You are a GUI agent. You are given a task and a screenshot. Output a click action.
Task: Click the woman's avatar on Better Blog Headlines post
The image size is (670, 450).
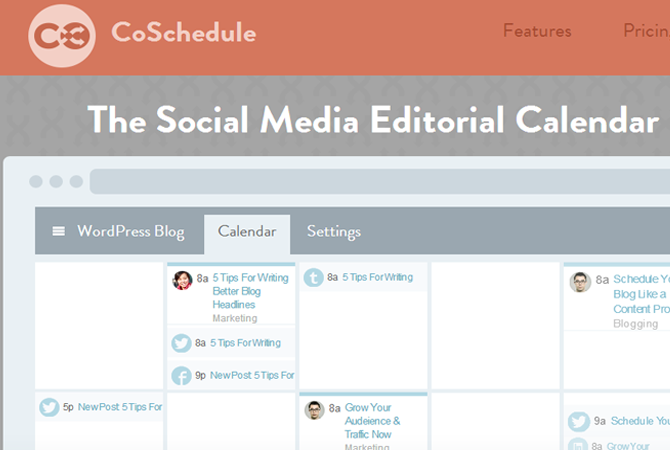coord(182,280)
